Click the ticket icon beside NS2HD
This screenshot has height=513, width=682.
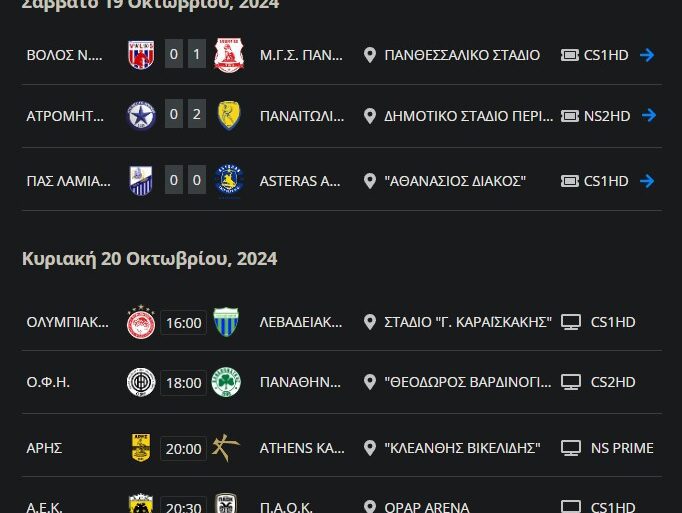[x=571, y=116]
